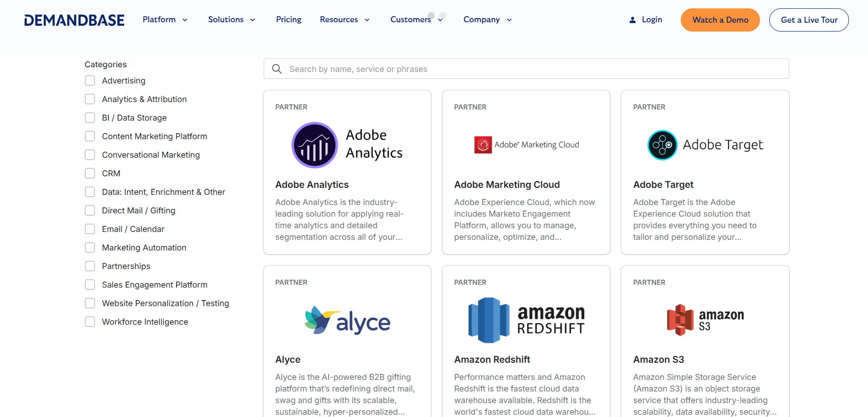The image size is (868, 417).
Task: Enable the CRM category filter
Action: click(90, 173)
